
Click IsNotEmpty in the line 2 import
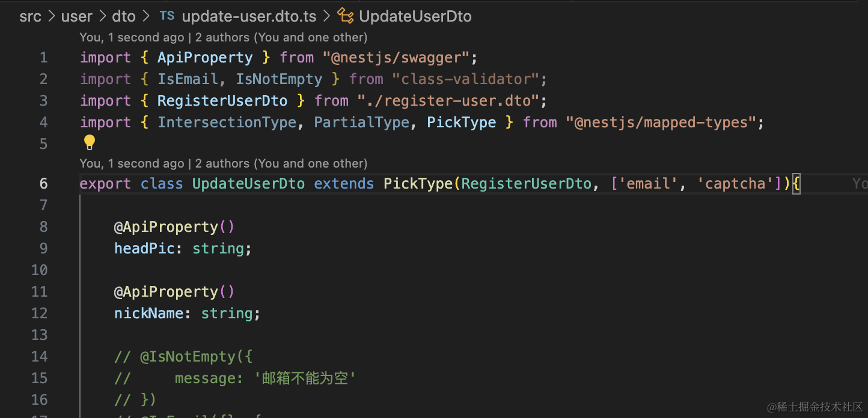click(x=279, y=79)
